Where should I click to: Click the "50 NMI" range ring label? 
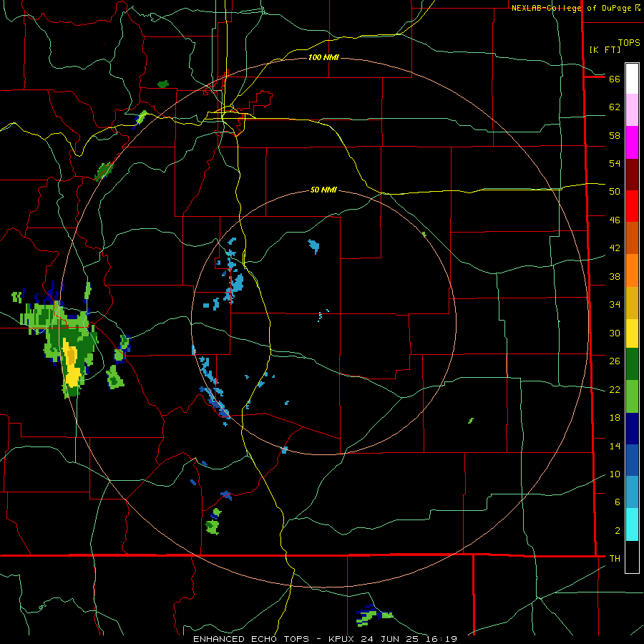click(323, 190)
